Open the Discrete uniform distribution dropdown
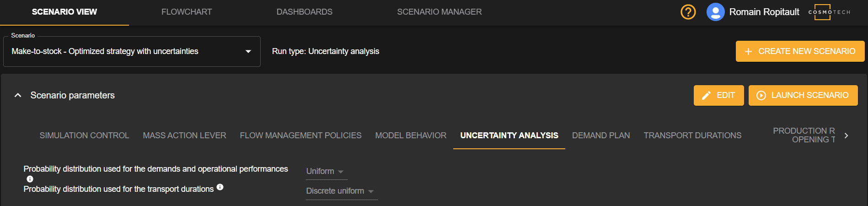Image resolution: width=868 pixels, height=206 pixels. [340, 191]
